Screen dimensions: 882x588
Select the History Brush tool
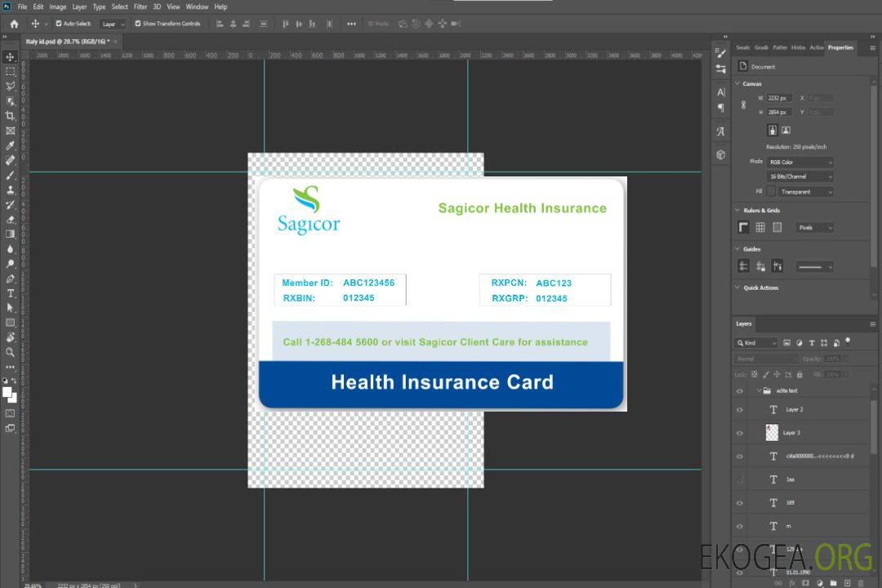click(x=10, y=205)
